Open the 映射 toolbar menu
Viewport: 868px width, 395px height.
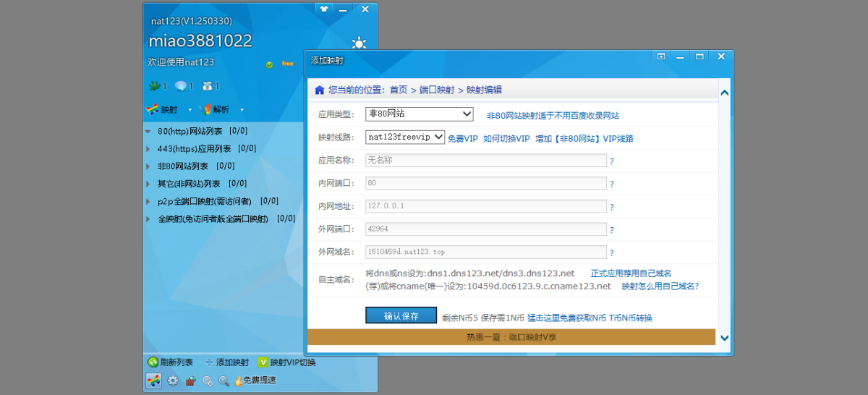162,110
